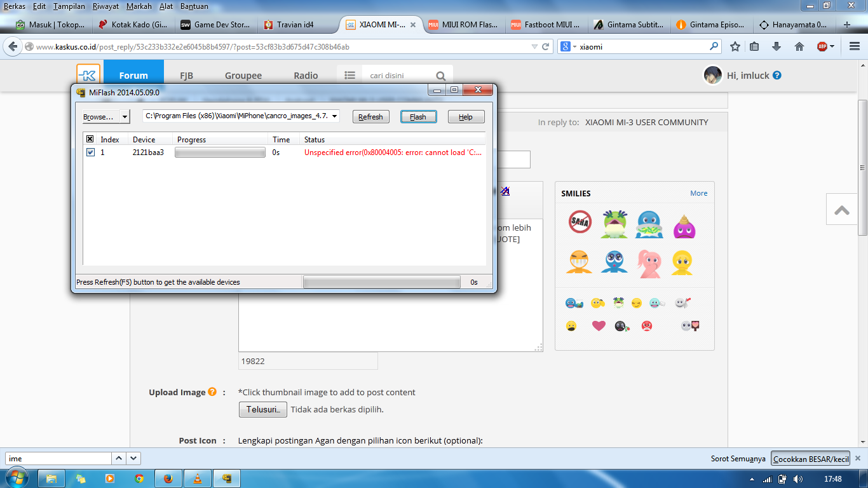Switch to the Masuk | Tokop... tab
Image resolution: width=868 pixels, height=488 pixels.
click(51, 25)
